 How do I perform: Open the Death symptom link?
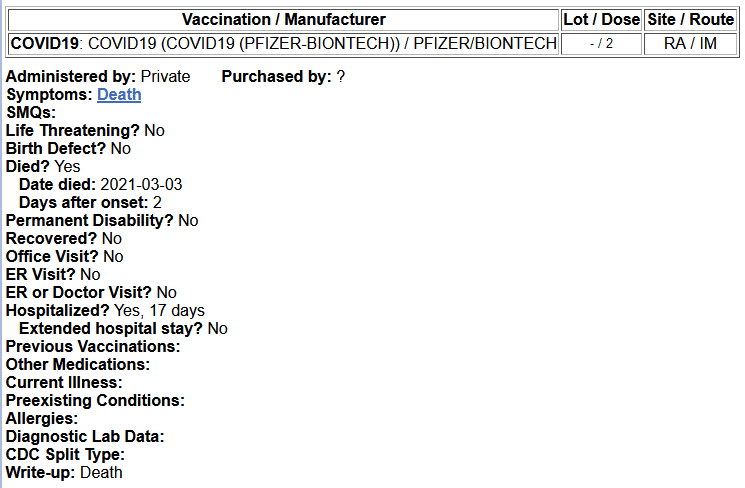[x=119, y=94]
